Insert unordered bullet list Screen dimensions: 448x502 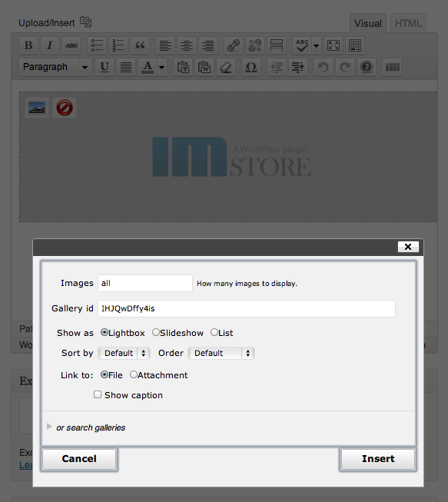click(97, 45)
